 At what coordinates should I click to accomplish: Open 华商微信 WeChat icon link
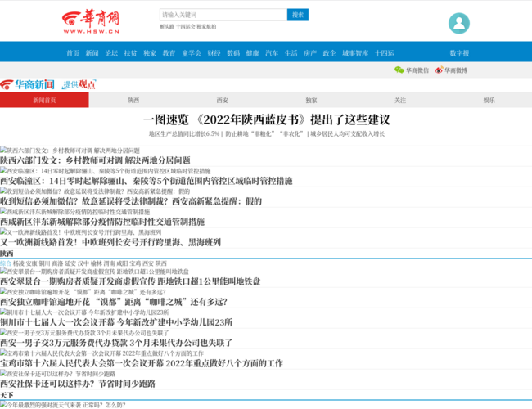coord(412,70)
